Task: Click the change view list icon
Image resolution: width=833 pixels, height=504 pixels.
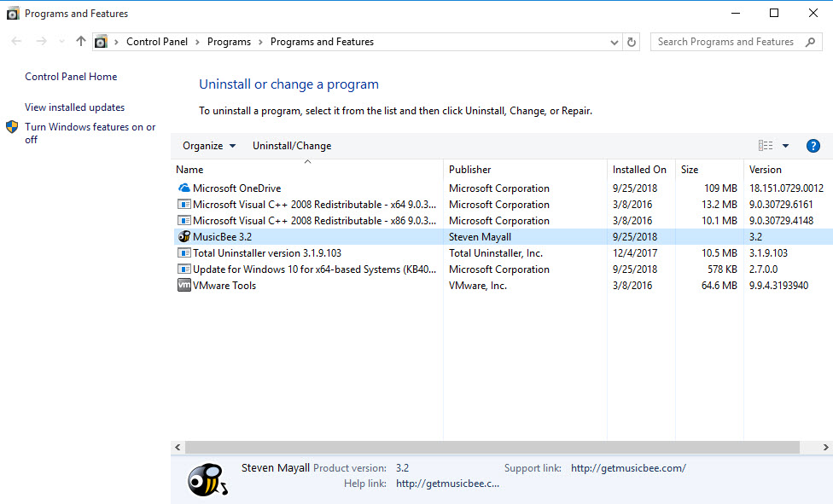Action: click(x=766, y=146)
